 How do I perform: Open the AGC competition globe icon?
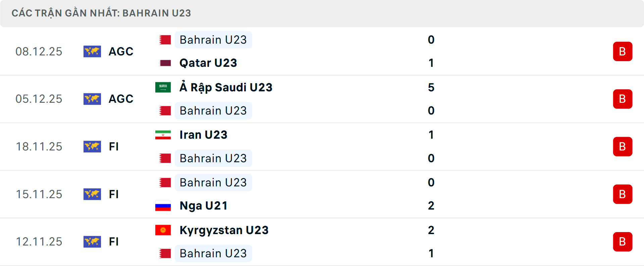[x=92, y=51]
